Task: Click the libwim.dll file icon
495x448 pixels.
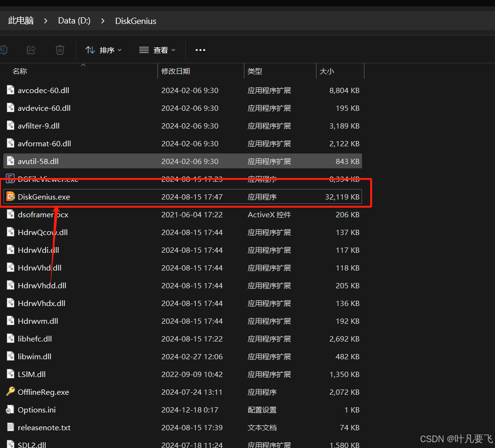Action: point(11,356)
